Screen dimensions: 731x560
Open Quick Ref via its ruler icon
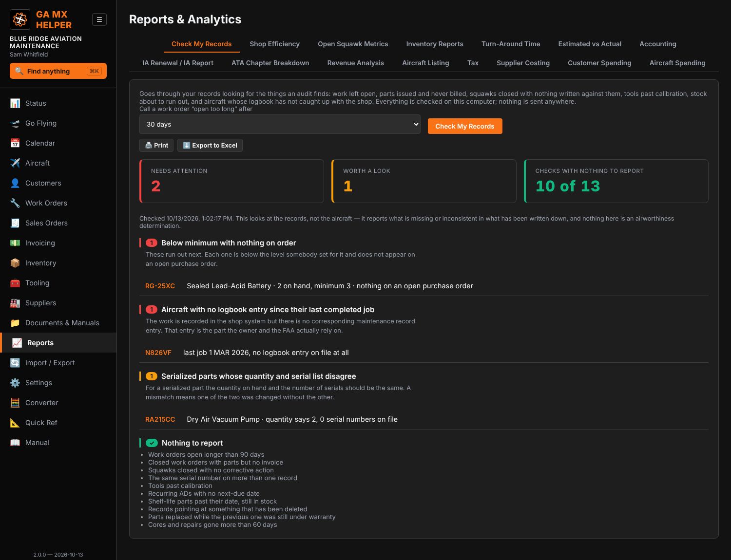click(x=15, y=423)
